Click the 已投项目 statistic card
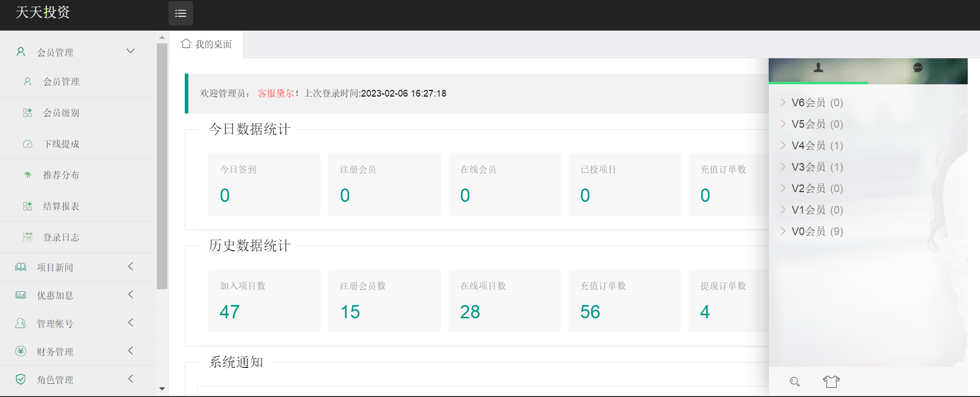This screenshot has width=980, height=397. pos(625,184)
